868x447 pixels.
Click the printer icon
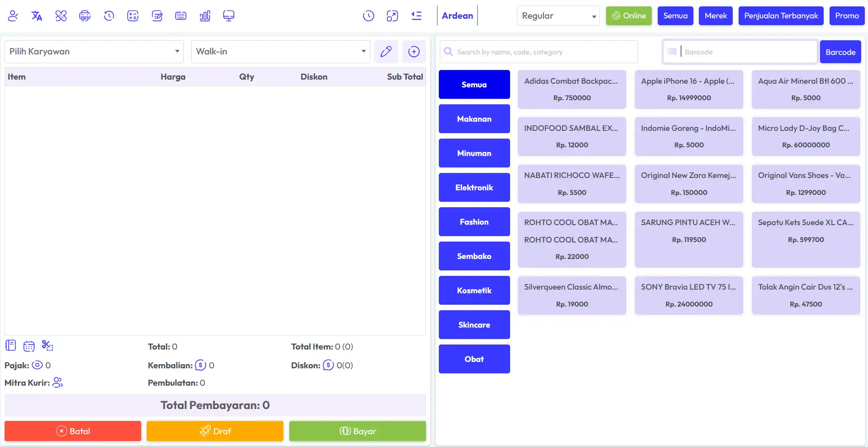[x=85, y=16]
